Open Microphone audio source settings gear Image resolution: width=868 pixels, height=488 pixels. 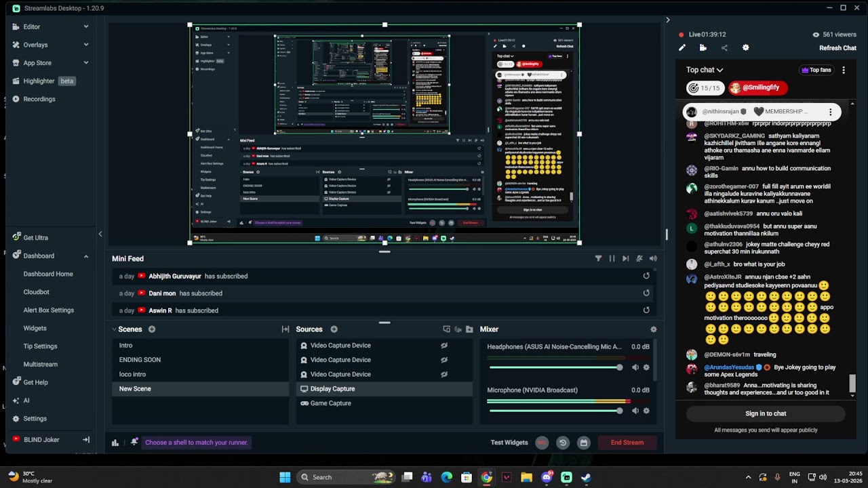coord(646,411)
